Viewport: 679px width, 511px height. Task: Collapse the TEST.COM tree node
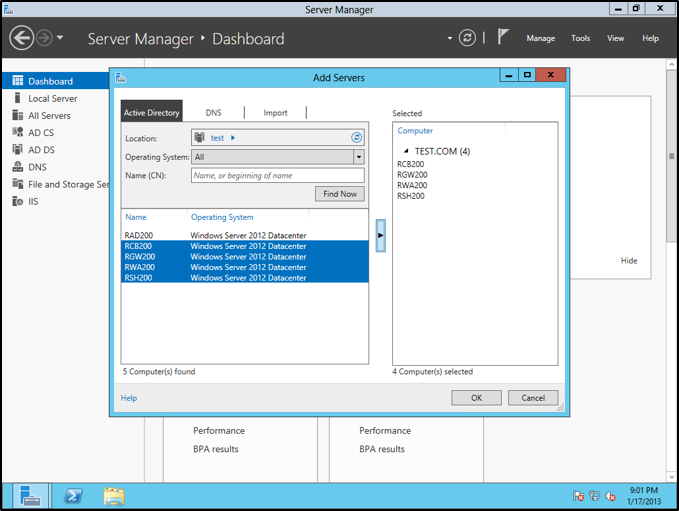pyautogui.click(x=405, y=151)
